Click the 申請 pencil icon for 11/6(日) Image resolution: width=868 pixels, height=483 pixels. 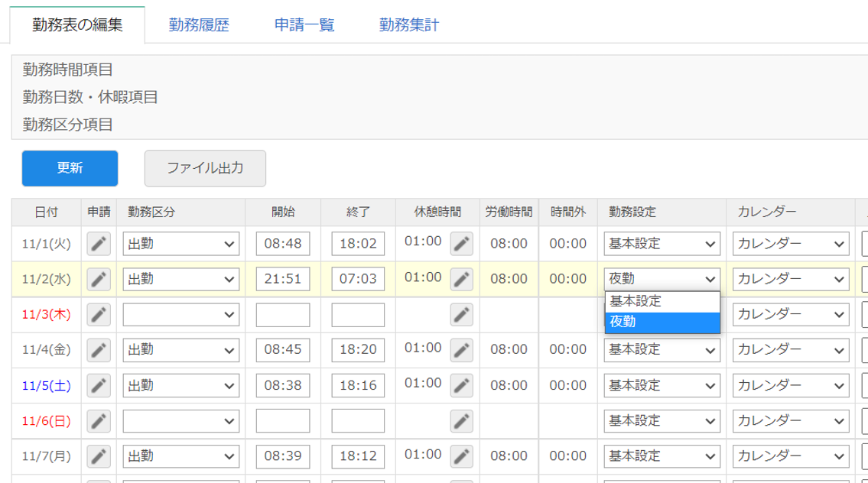[x=98, y=420]
